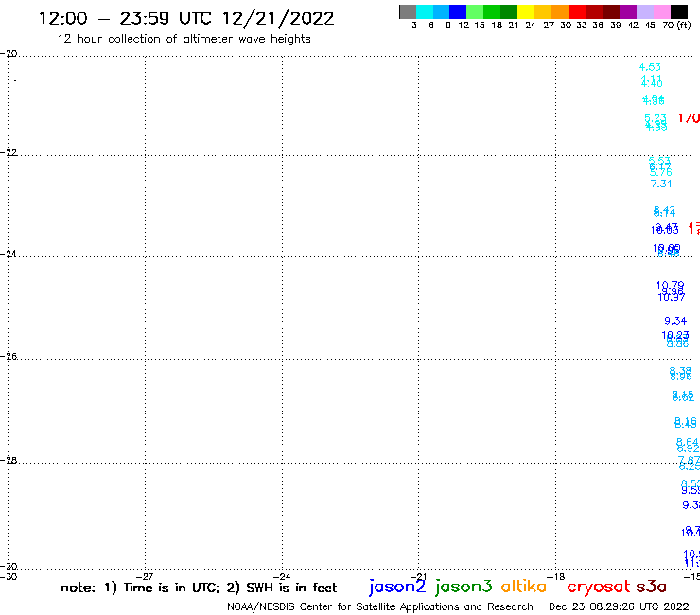The width and height of the screenshot is (700, 615).
Task: Click the note about UTC time and SWH feet
Action: pos(199,588)
